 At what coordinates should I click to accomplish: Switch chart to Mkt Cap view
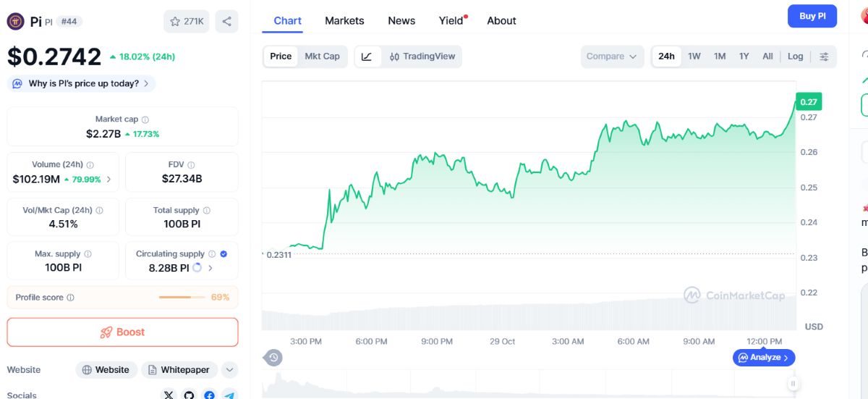(322, 56)
